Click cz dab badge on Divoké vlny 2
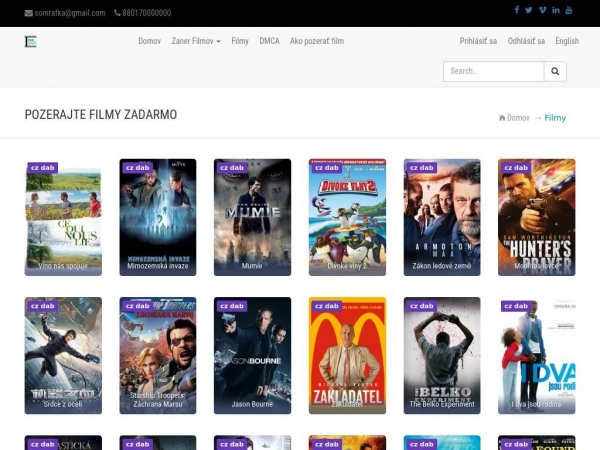600x450 pixels. [x=327, y=168]
